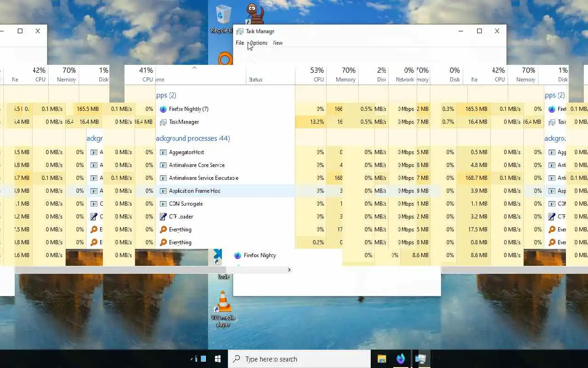Click the icon beside the AggregatorHost label
Image resolution: width=588 pixels, height=368 pixels.
coord(163,152)
